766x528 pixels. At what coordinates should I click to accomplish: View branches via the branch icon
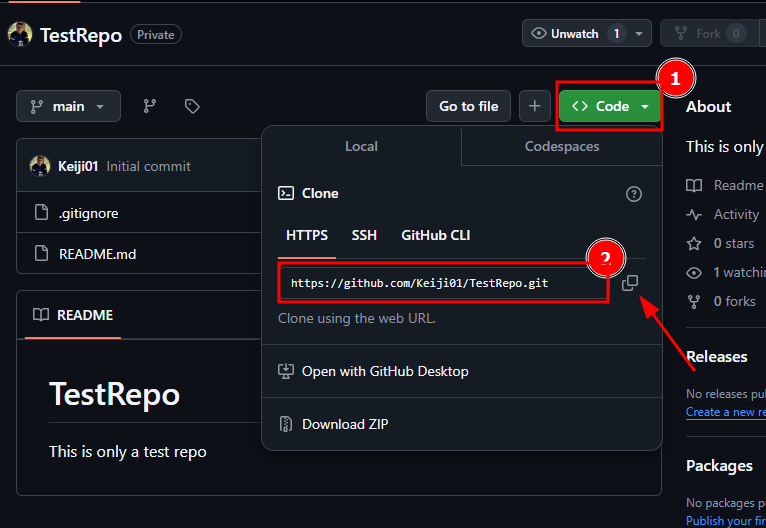pyautogui.click(x=149, y=106)
